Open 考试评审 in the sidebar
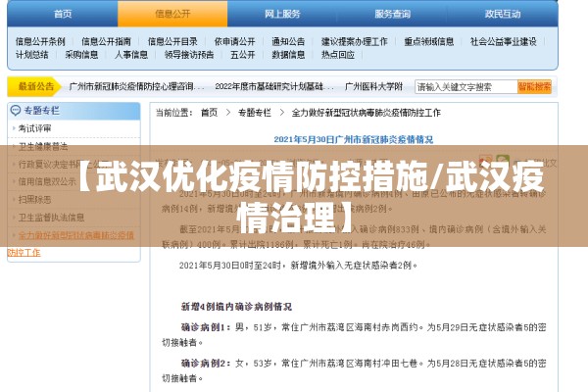Image resolution: width=588 pixels, height=392 pixels. pyautogui.click(x=35, y=128)
